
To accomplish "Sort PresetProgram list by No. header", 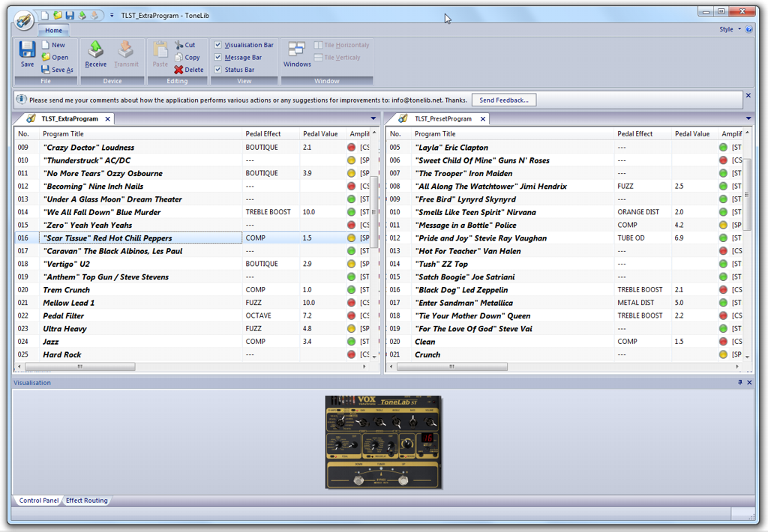I will [x=399, y=133].
